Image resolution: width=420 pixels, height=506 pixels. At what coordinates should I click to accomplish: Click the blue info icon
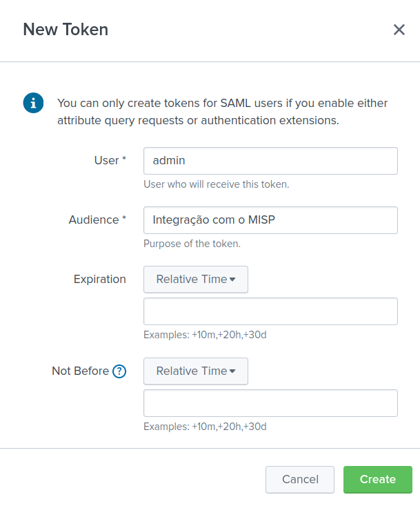33,103
